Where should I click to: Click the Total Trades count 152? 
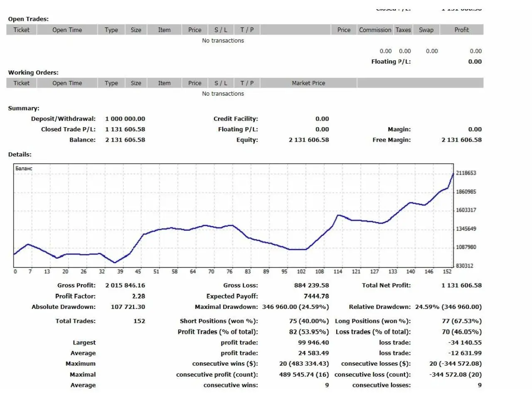pos(139,321)
